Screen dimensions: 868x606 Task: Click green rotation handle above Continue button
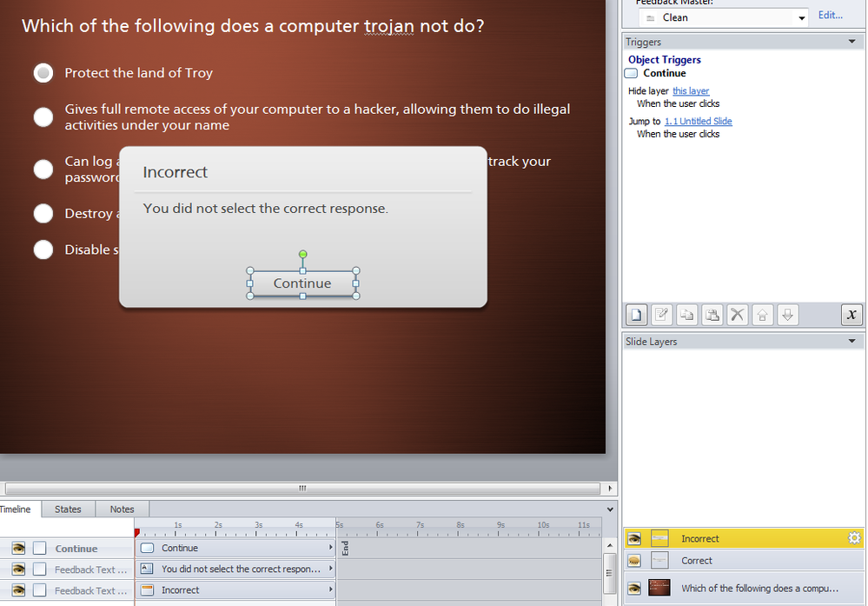tap(303, 254)
